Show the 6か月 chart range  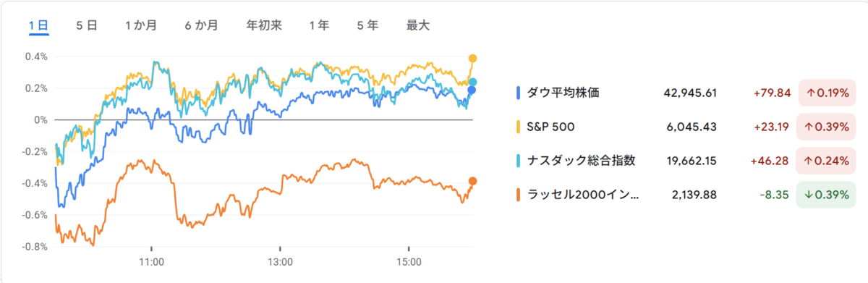click(x=201, y=25)
